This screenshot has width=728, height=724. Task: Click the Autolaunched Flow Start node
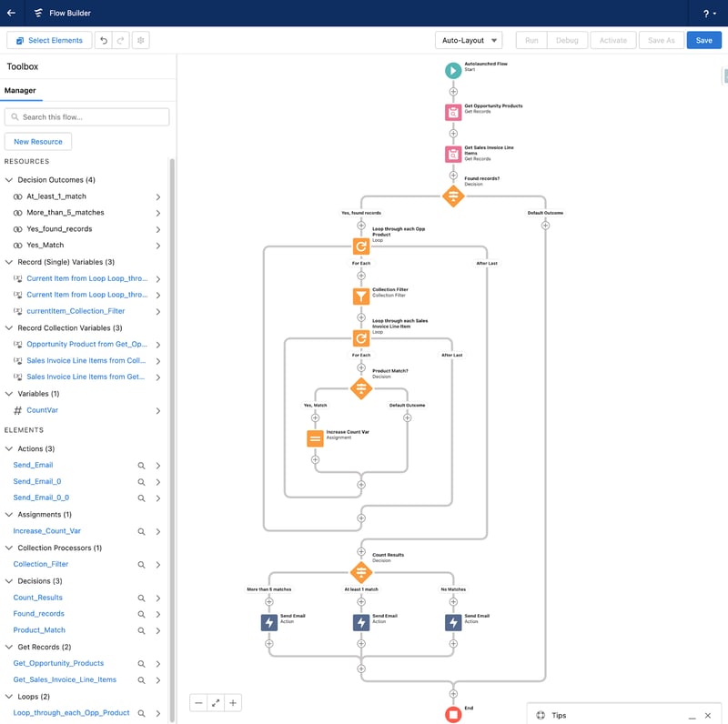point(452,69)
